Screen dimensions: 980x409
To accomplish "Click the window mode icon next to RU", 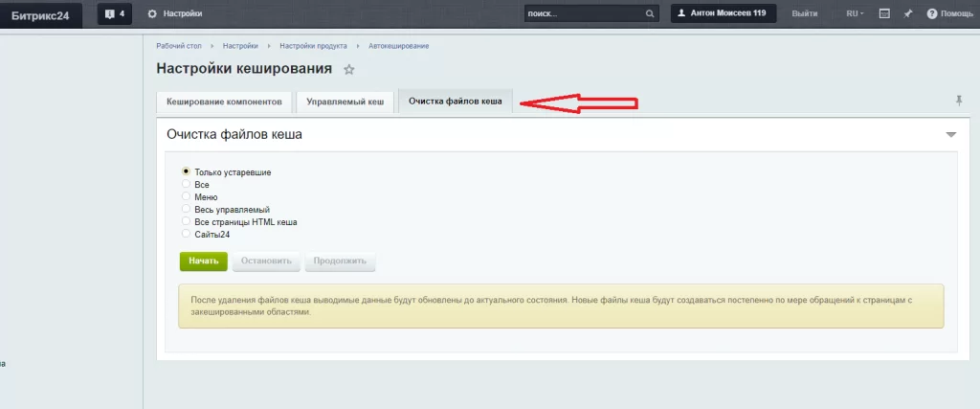I will click(884, 14).
